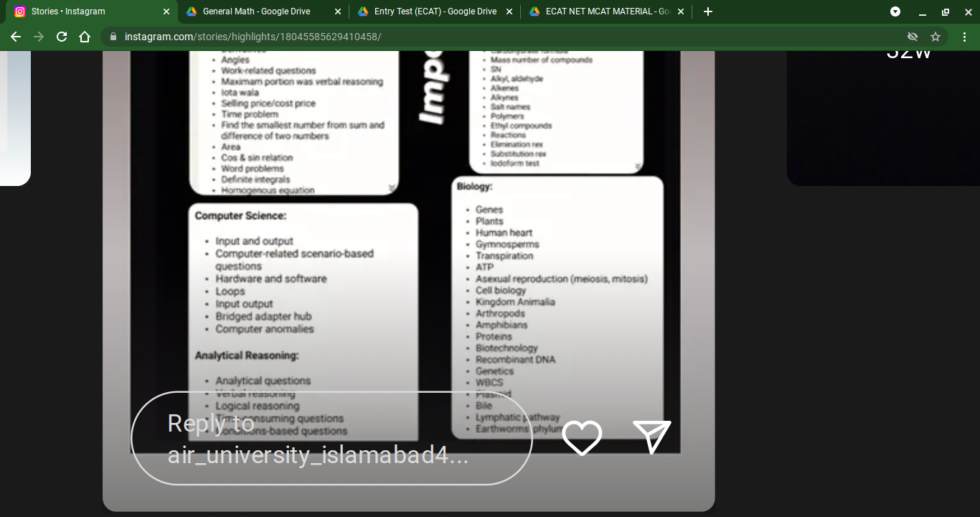The height and width of the screenshot is (517, 980).
Task: Type in the Reply to story field
Action: click(x=330, y=439)
